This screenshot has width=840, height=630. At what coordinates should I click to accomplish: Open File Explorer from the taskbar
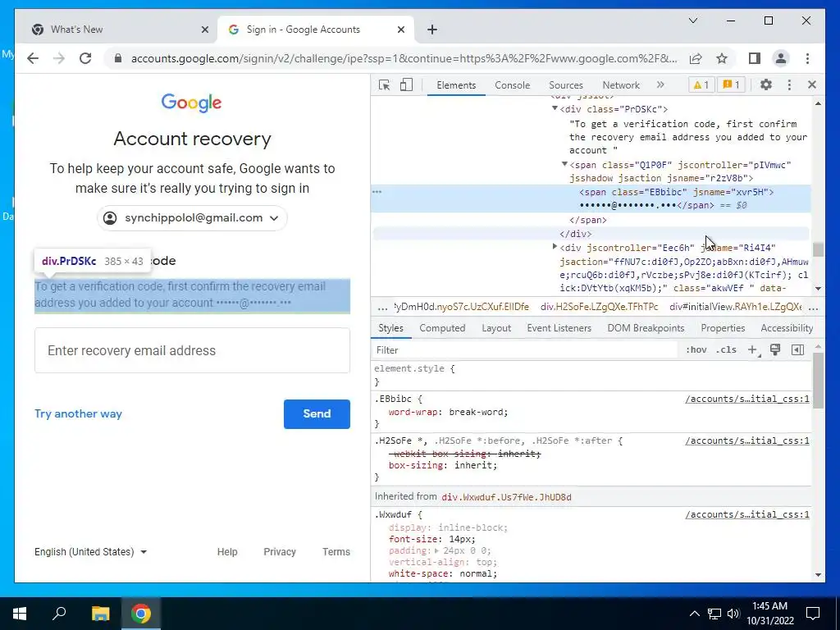100,614
